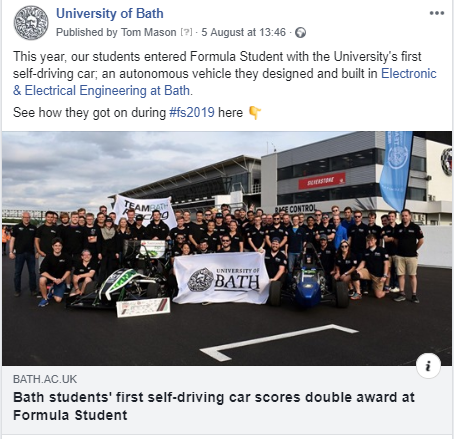Click the globe public audience icon
This screenshot has width=454, height=439.
(x=300, y=33)
